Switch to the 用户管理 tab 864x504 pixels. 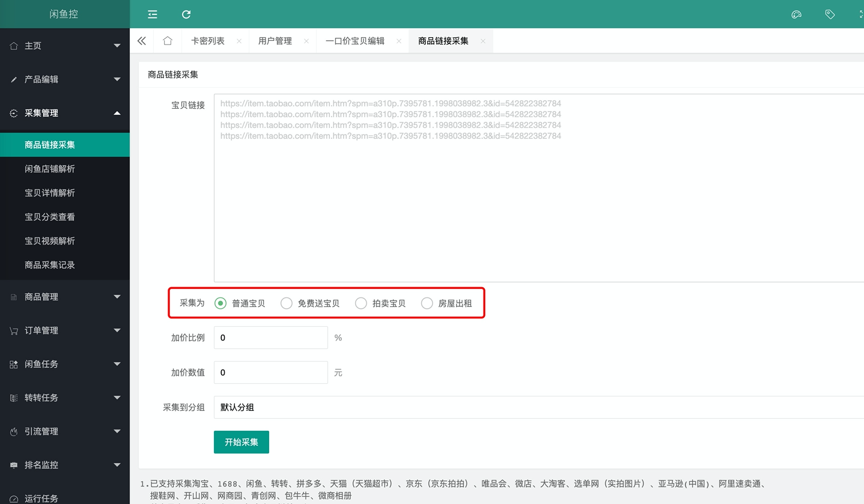(x=275, y=40)
